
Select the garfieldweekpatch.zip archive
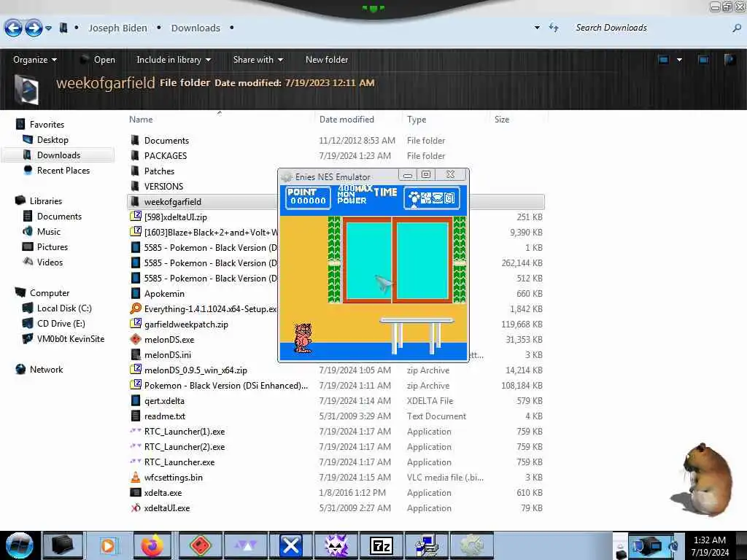(186, 324)
